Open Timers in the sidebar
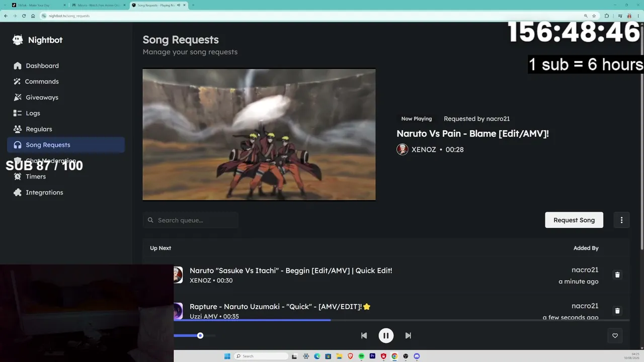Image resolution: width=644 pixels, height=362 pixels. [x=66, y=176]
